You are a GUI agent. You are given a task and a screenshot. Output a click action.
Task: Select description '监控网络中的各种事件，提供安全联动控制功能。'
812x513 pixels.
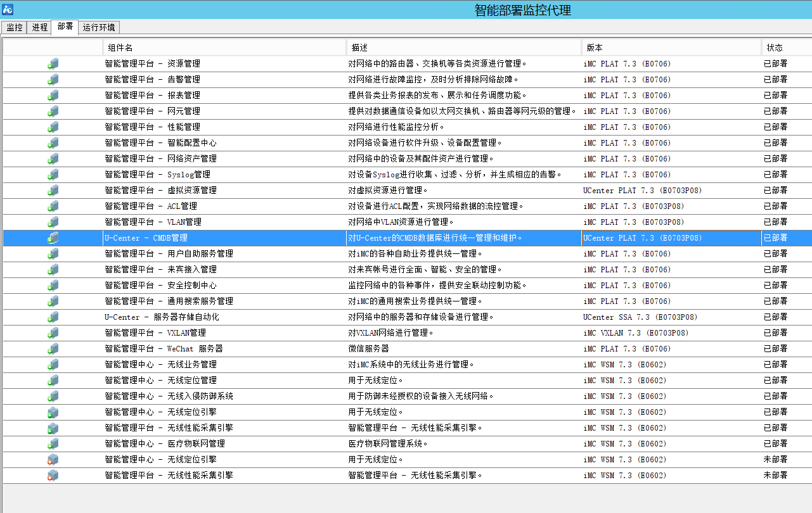coord(438,285)
